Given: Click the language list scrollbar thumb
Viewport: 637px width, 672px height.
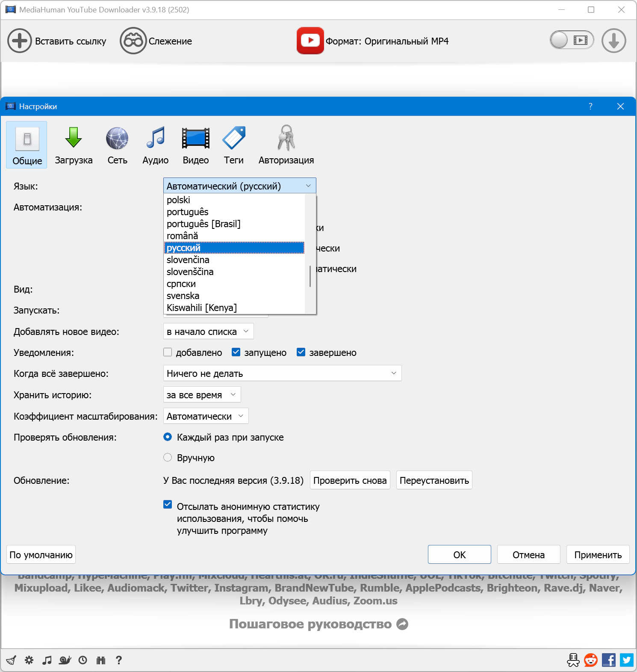Looking at the screenshot, I should [310, 276].
